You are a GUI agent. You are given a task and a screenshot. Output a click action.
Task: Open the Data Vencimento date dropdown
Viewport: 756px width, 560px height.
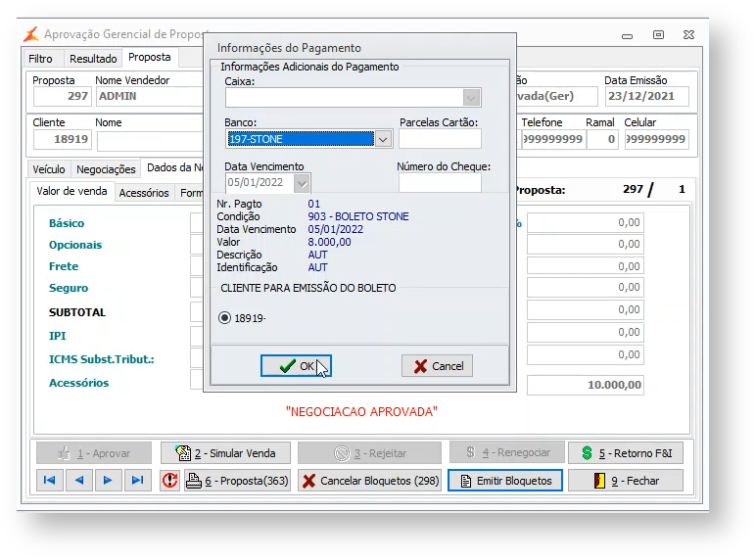pyautogui.click(x=302, y=183)
